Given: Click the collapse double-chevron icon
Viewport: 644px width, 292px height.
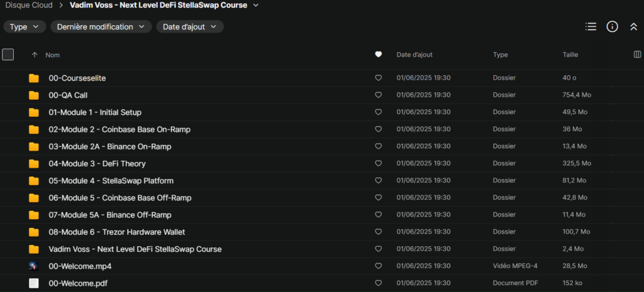Looking at the screenshot, I should pos(633,26).
